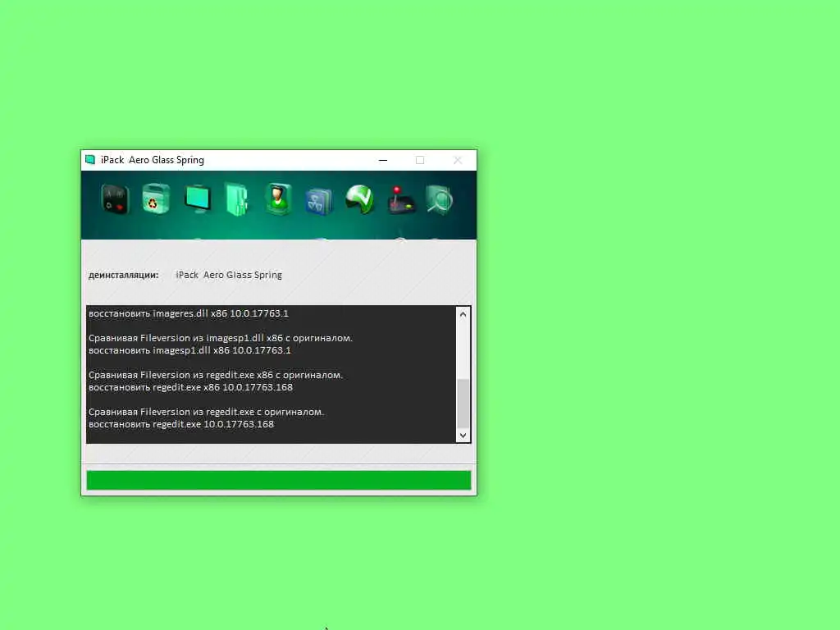This screenshot has width=840, height=630.
Task: Click the blue network folder icon
Action: (x=319, y=202)
